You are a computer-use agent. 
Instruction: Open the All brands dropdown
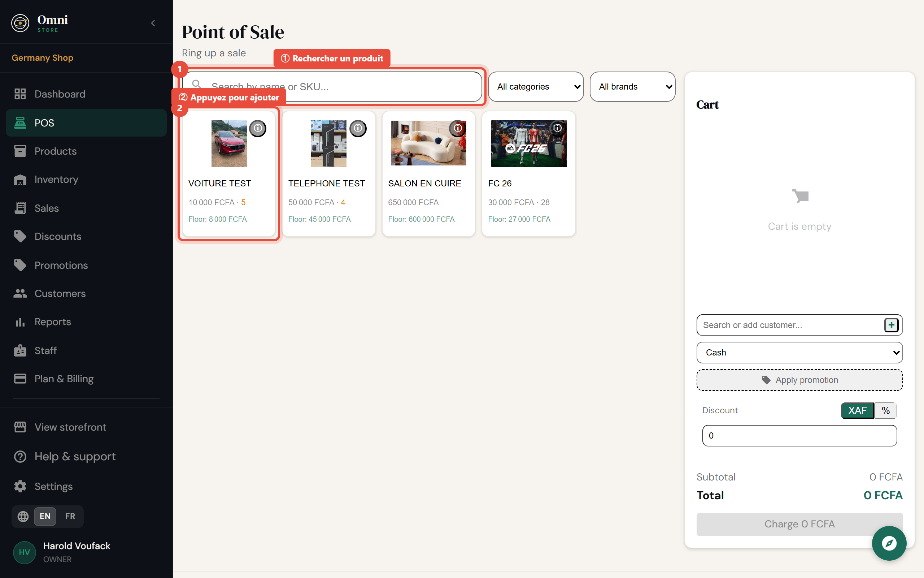(x=632, y=87)
